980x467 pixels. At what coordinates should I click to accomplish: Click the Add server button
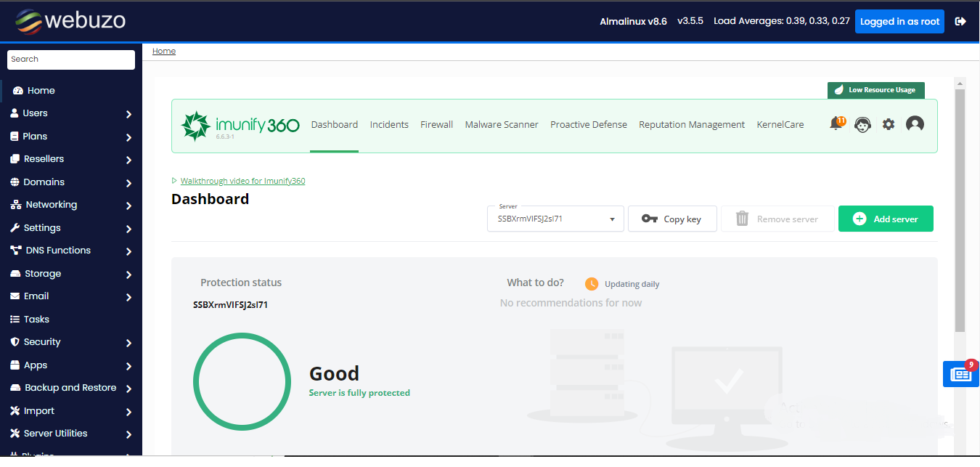tap(886, 219)
